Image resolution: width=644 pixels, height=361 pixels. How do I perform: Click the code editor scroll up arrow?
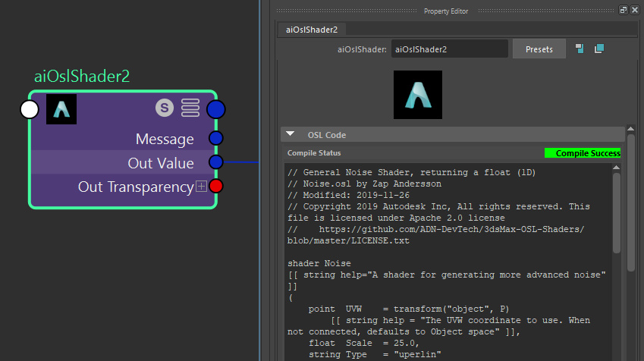tap(616, 168)
